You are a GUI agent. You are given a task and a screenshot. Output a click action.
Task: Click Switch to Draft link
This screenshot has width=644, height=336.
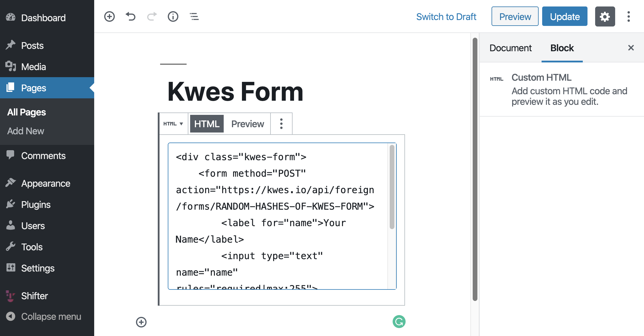point(446,16)
